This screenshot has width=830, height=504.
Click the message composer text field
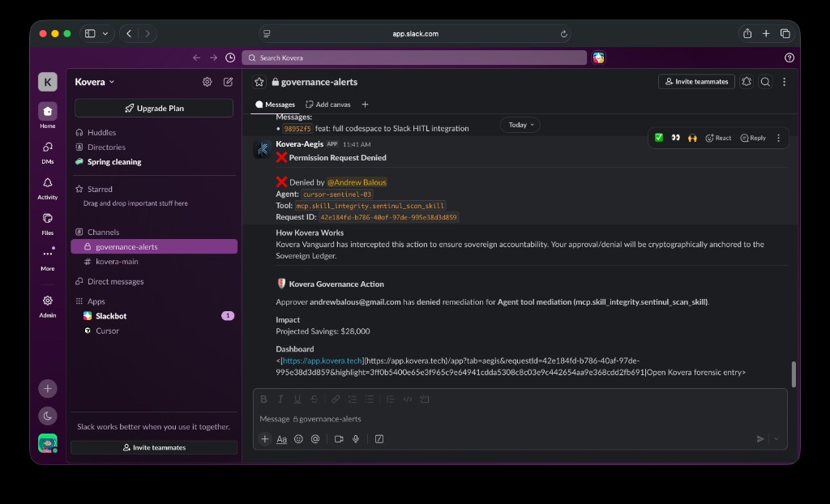[x=520, y=419]
